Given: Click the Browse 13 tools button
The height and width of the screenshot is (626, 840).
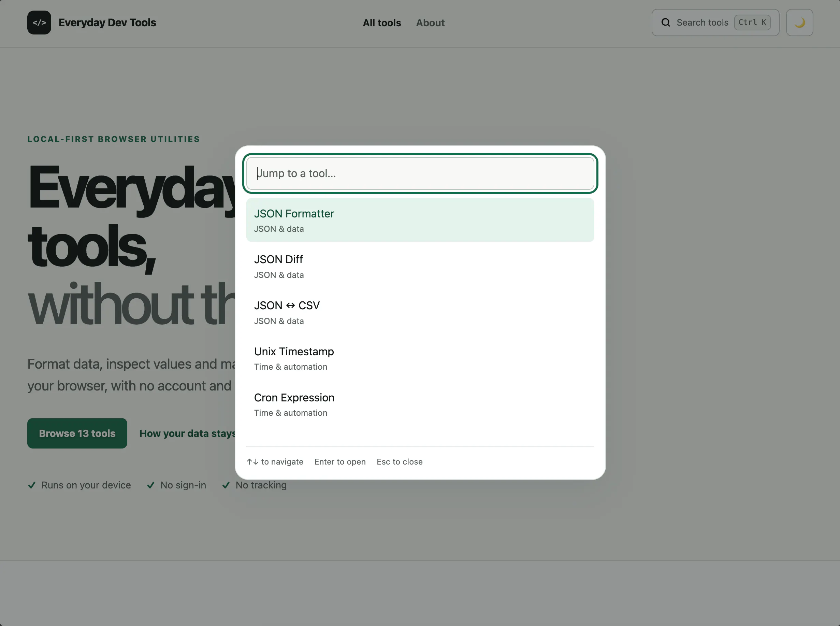Looking at the screenshot, I should point(77,433).
